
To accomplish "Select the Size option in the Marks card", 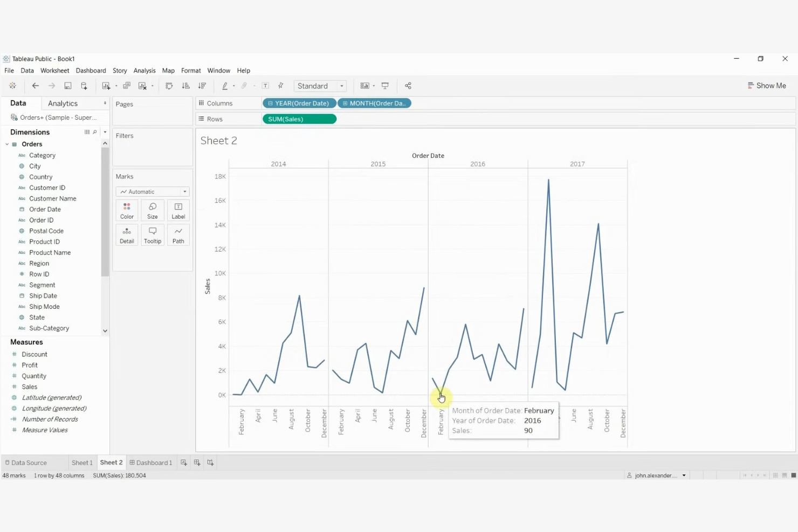I will 152,210.
